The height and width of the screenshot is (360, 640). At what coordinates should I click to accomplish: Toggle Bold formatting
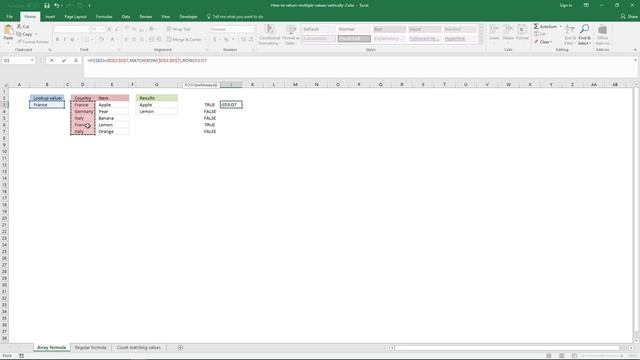pyautogui.click(x=57, y=40)
